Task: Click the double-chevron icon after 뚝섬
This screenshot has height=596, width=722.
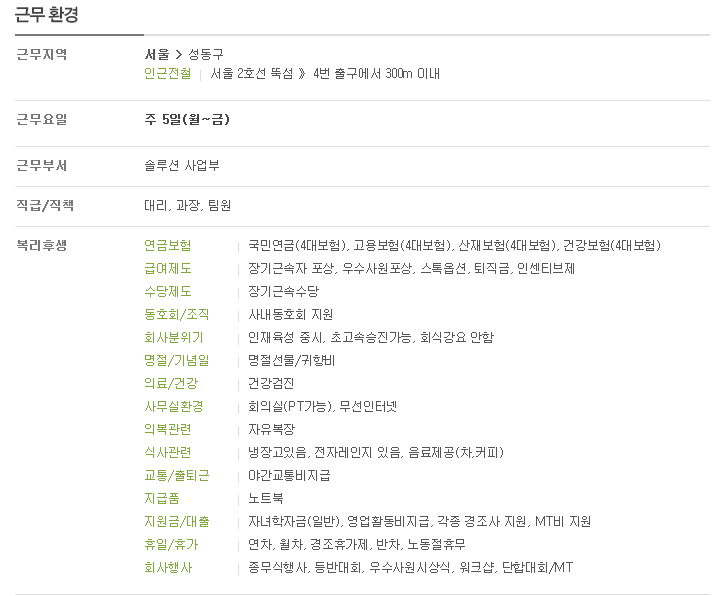Action: (302, 74)
